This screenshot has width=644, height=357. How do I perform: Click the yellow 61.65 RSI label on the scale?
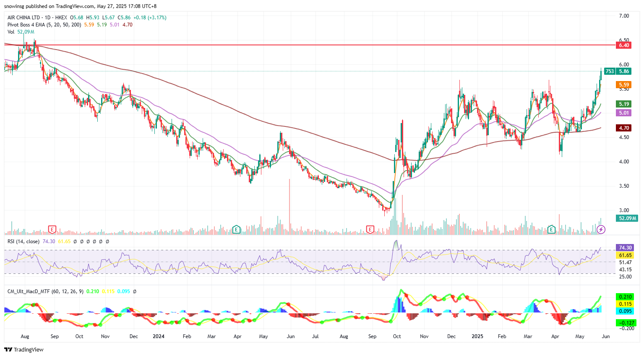click(625, 255)
